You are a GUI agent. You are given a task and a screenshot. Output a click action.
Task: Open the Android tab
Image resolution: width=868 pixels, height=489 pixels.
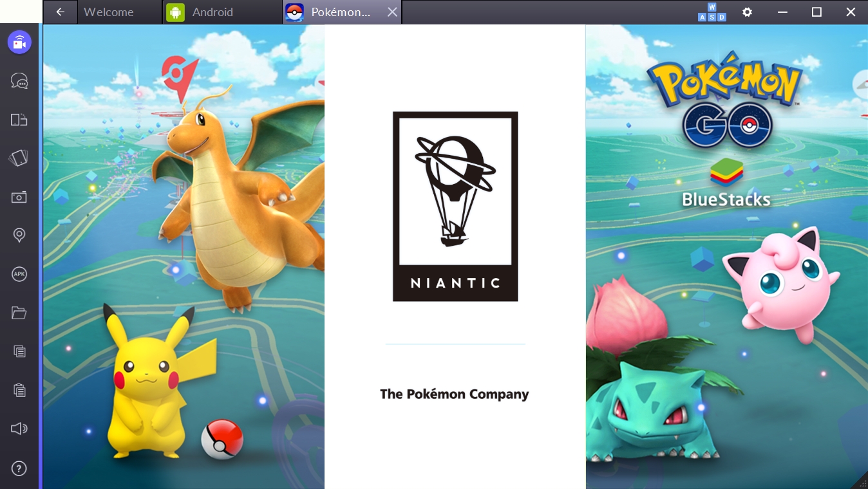(x=222, y=12)
